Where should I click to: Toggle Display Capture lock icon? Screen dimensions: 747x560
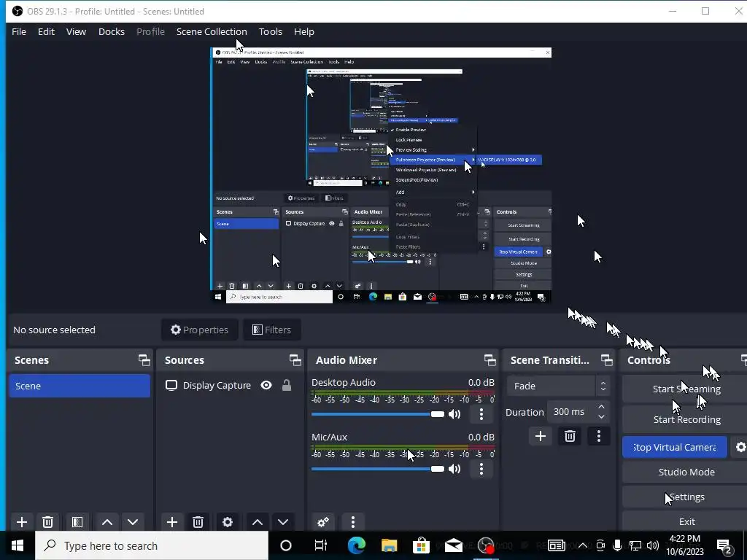(286, 385)
